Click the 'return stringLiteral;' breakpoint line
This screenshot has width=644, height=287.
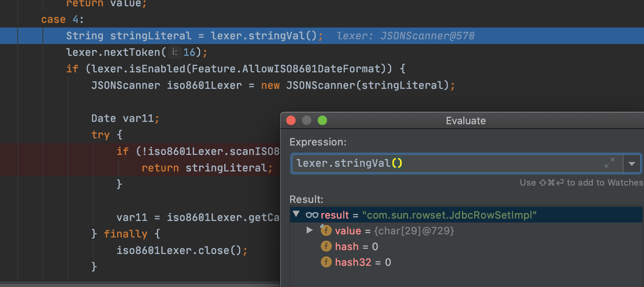pos(207,168)
